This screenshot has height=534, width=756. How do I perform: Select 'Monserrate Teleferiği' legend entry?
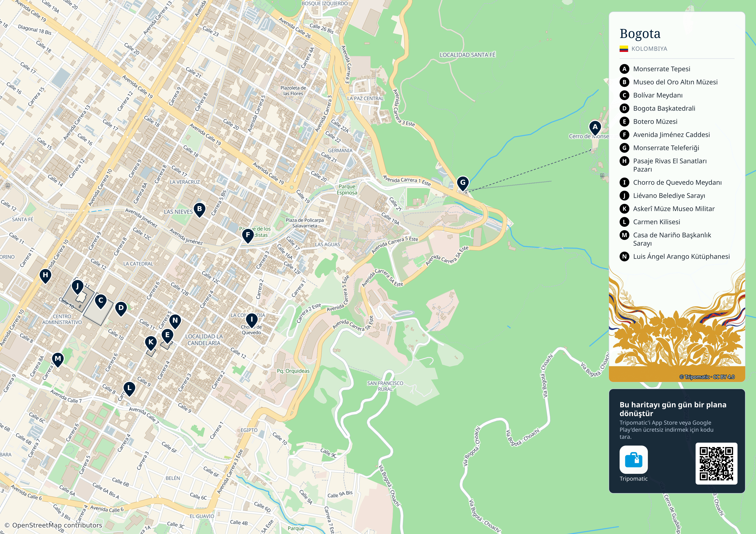coord(666,148)
